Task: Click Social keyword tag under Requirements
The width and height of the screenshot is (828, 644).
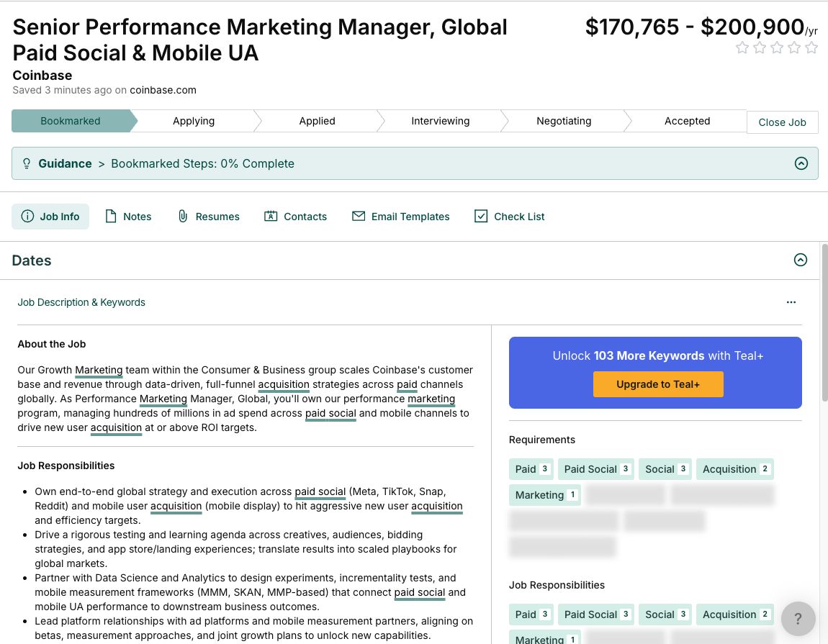Action: click(665, 468)
